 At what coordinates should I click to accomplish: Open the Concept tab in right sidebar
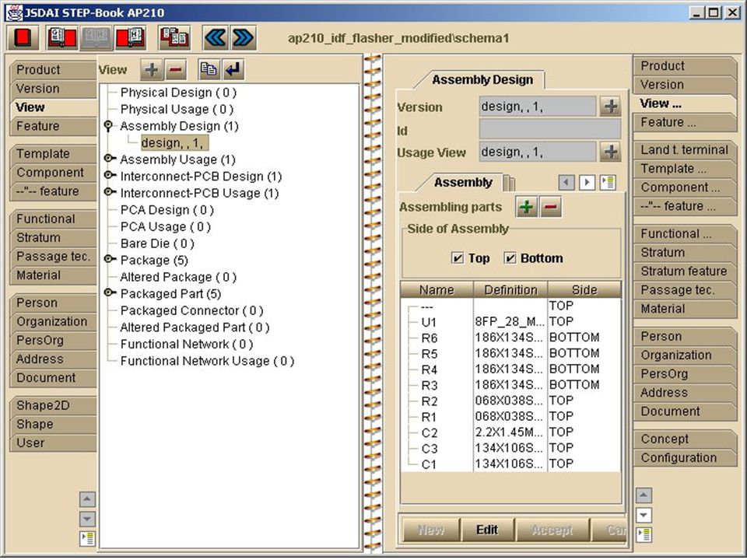tap(684, 439)
